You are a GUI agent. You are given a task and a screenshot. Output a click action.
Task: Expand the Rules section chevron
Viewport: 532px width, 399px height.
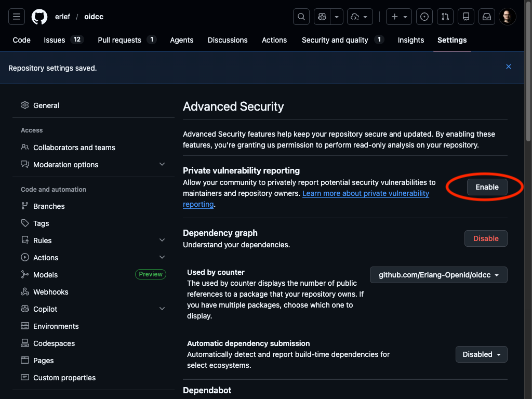point(162,240)
